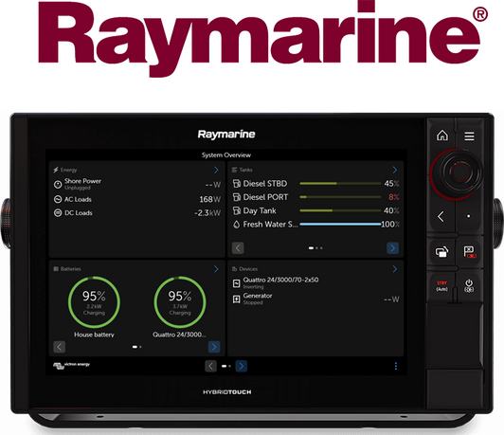The image size is (504, 435).
Task: Tap the STBY (Auto) pilot button
Action: pyautogui.click(x=441, y=286)
